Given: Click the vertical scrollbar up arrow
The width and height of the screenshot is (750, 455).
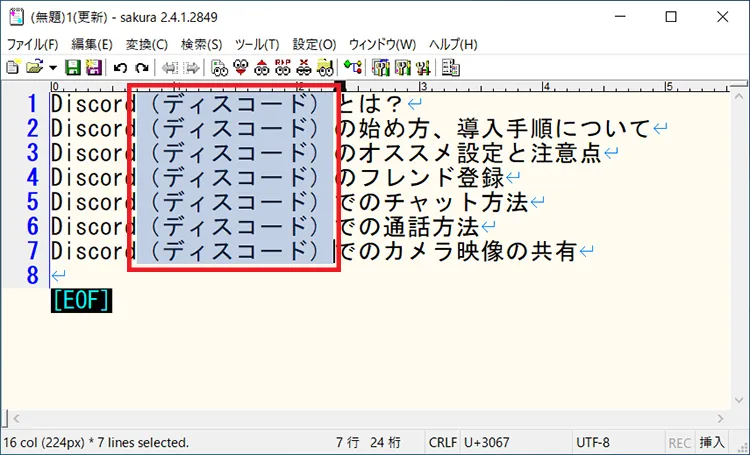Looking at the screenshot, I should point(739,97).
